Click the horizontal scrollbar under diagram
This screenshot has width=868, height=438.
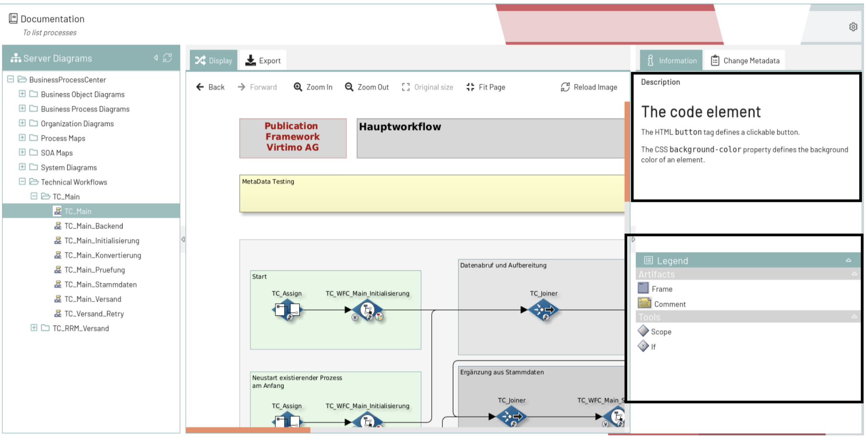coord(248,430)
